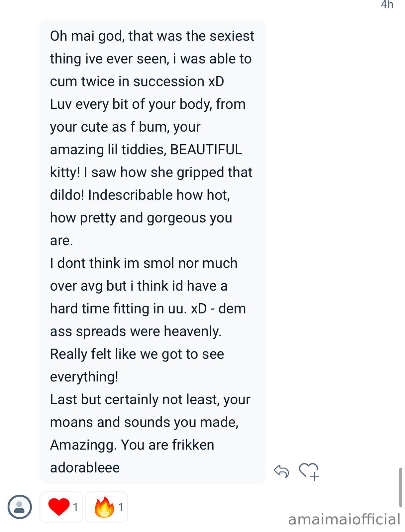Click the "4h" message timestamp
This screenshot has width=405, height=532.
[387, 5]
